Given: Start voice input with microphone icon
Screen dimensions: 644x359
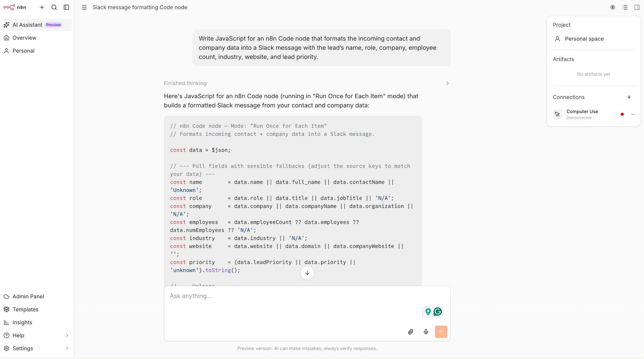Looking at the screenshot, I should [x=426, y=332].
